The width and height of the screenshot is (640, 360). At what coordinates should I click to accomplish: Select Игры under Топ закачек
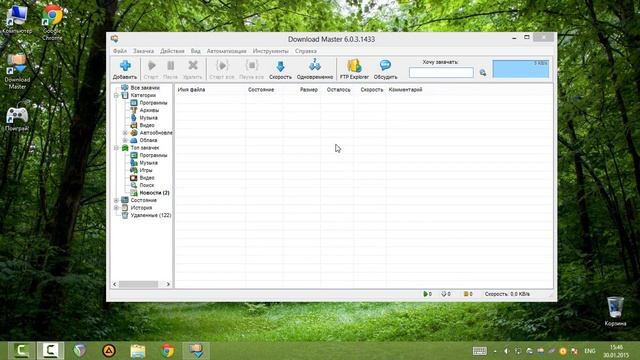pyautogui.click(x=146, y=170)
